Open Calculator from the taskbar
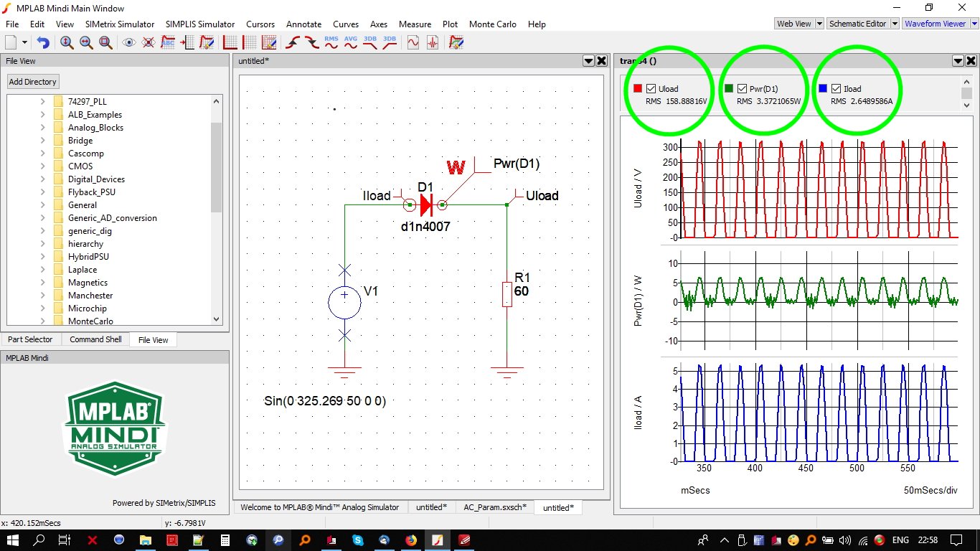 click(225, 540)
